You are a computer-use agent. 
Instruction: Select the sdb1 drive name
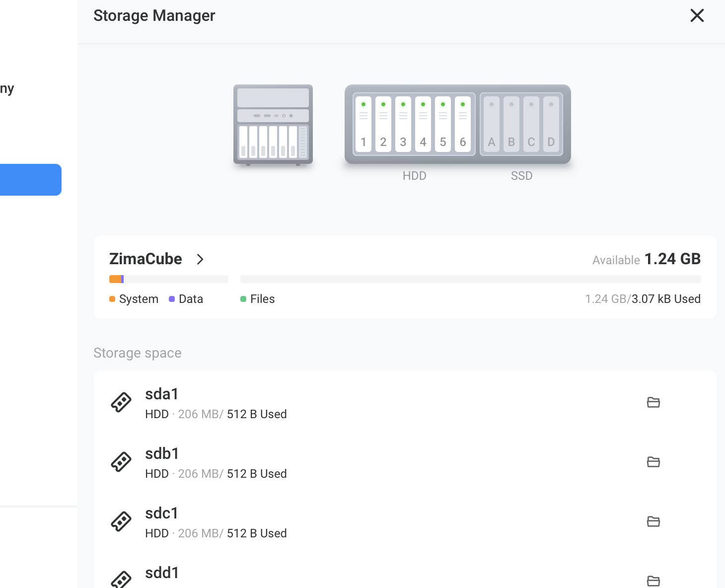pos(162,453)
